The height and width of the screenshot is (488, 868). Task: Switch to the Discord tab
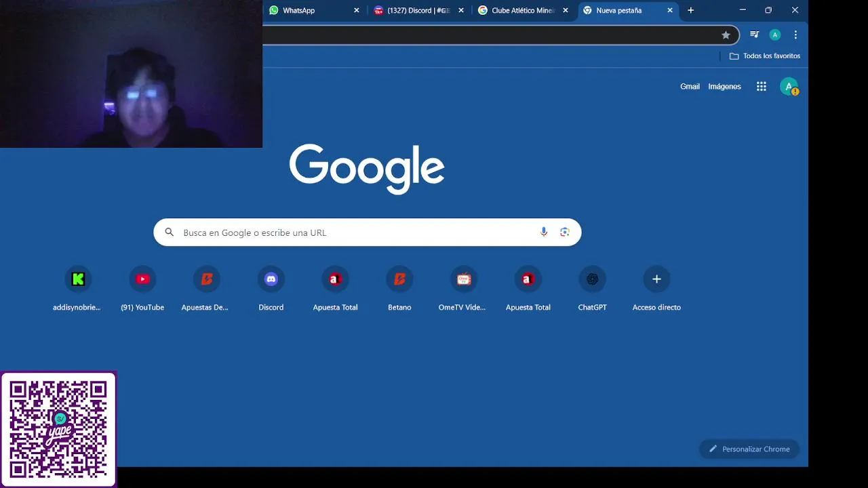click(418, 10)
